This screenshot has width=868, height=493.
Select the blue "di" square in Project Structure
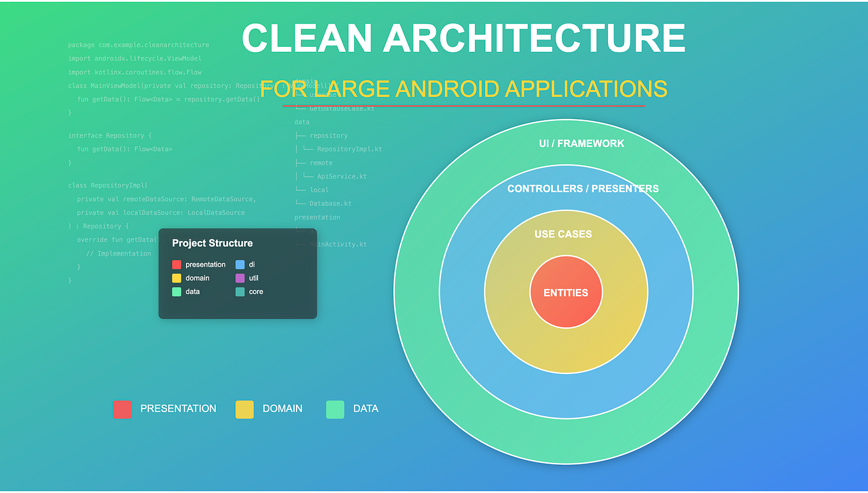(x=240, y=264)
